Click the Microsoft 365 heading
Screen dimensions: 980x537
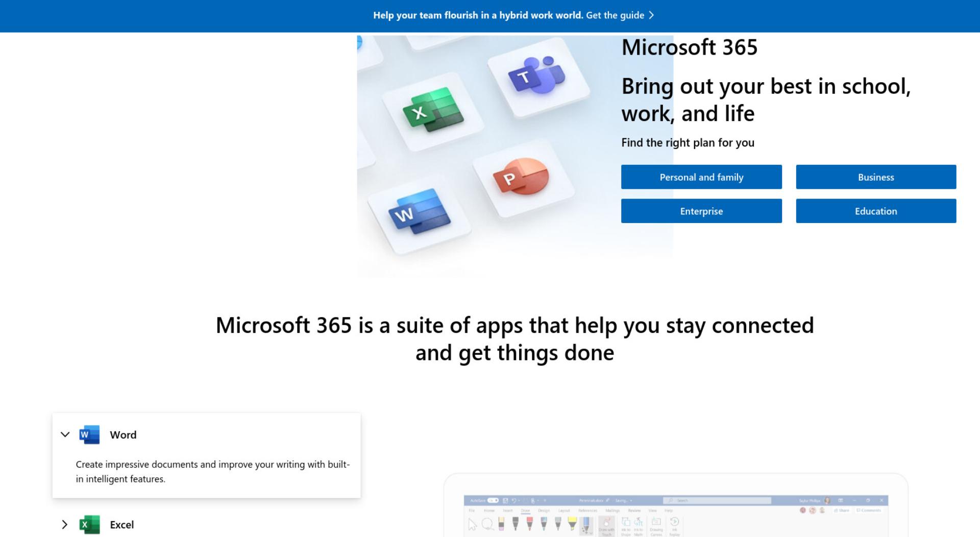689,47
